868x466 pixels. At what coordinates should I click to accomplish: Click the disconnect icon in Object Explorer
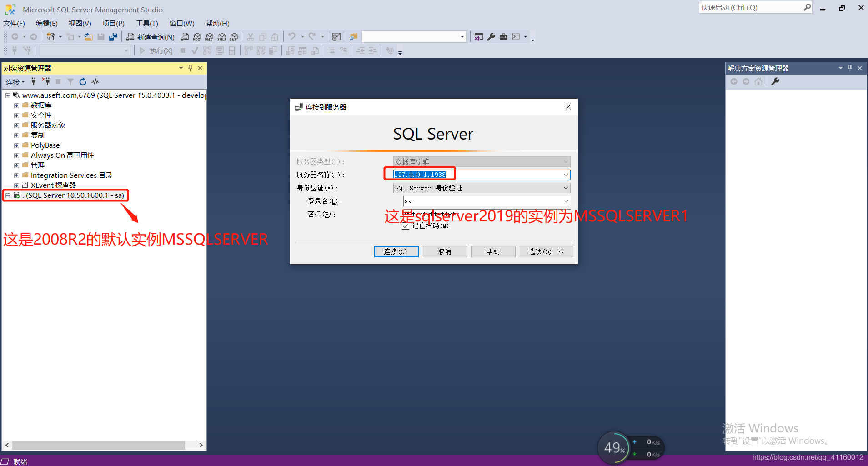47,81
